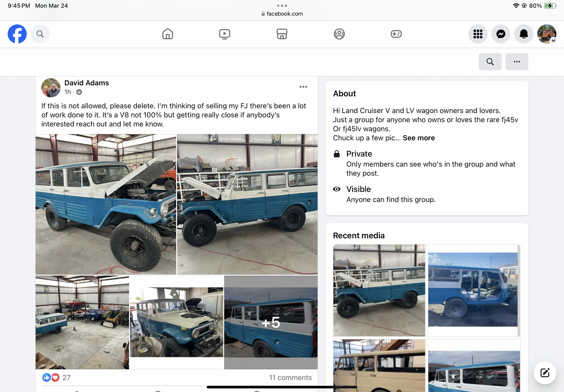
Task: Open the +5 more photos thumbnail
Action: [271, 322]
